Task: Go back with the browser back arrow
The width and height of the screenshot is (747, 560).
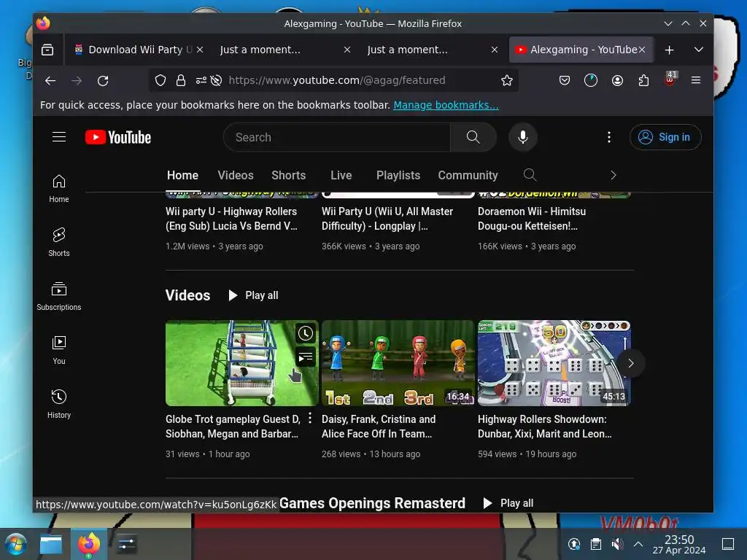Action: (x=50, y=80)
